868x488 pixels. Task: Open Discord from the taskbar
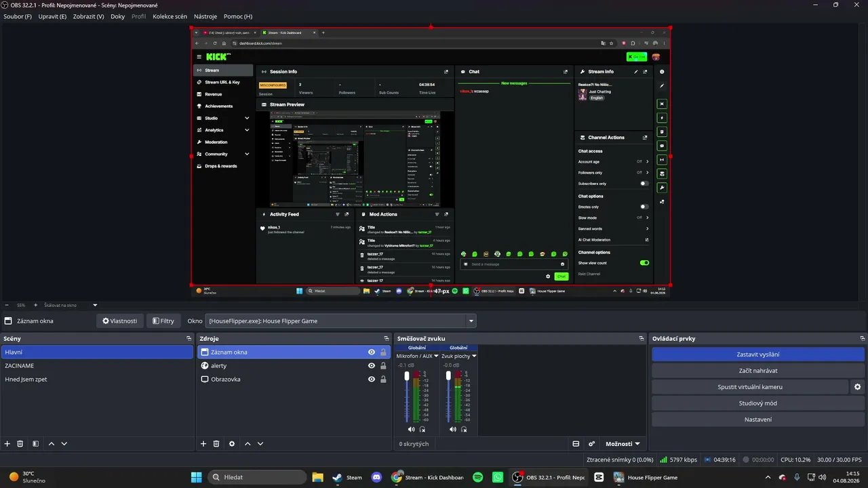[378, 477]
